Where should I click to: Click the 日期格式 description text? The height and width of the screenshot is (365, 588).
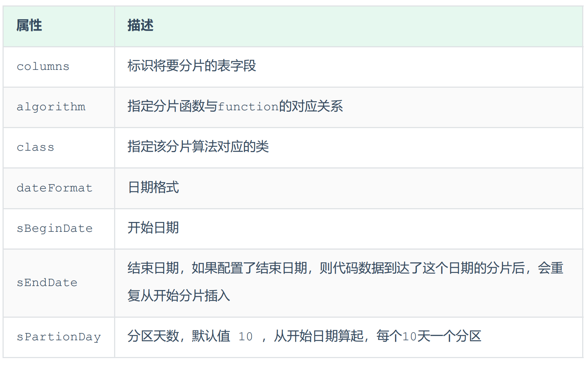pos(153,188)
